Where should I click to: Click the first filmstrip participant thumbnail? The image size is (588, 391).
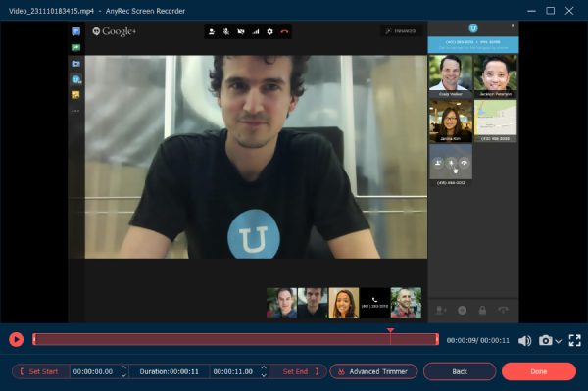[281, 303]
